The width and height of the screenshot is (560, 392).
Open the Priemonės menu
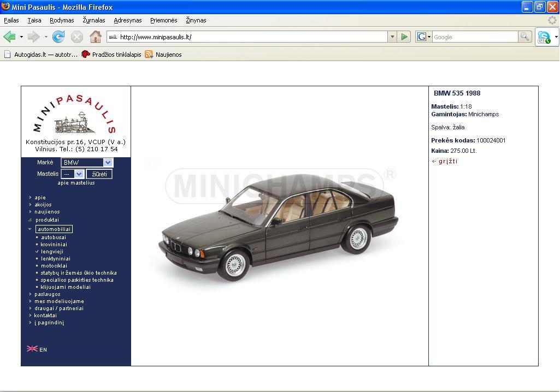(163, 20)
